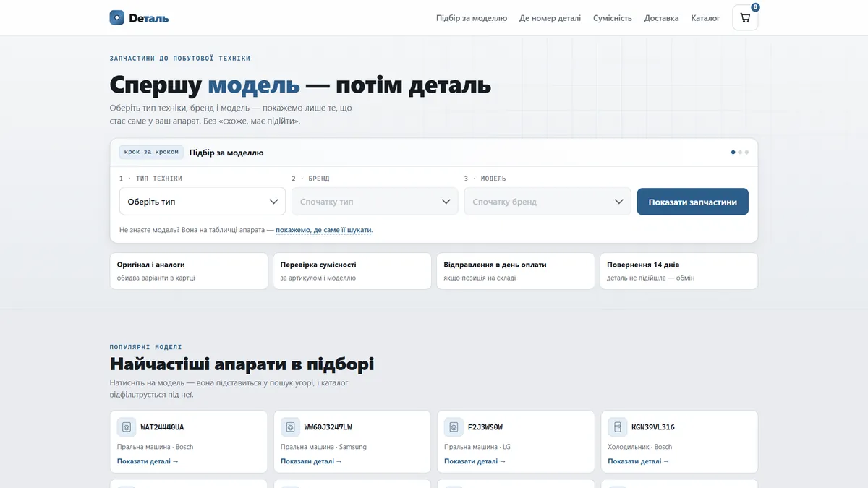The height and width of the screenshot is (488, 868).
Task: Click the 'Пральна машина · LG' text
Action: click(x=477, y=447)
